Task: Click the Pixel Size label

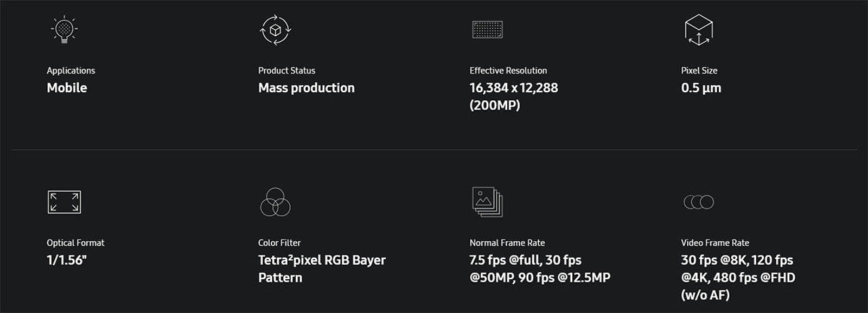Action: (x=699, y=71)
